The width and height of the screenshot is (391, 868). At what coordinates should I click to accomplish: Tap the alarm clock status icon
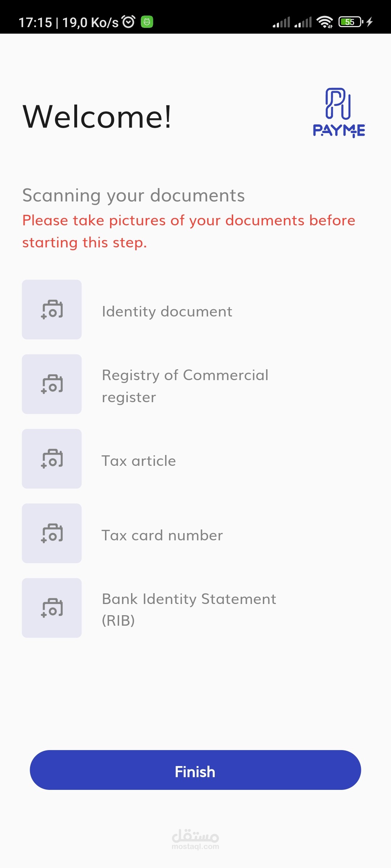click(x=129, y=22)
